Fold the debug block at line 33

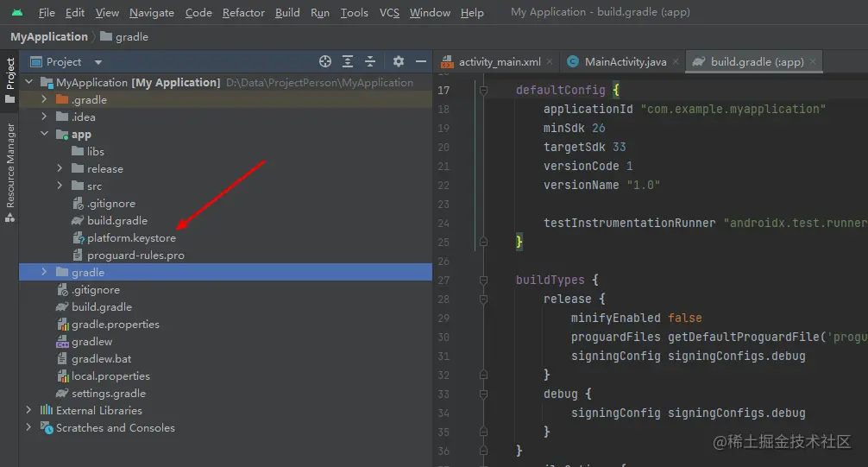(x=483, y=394)
